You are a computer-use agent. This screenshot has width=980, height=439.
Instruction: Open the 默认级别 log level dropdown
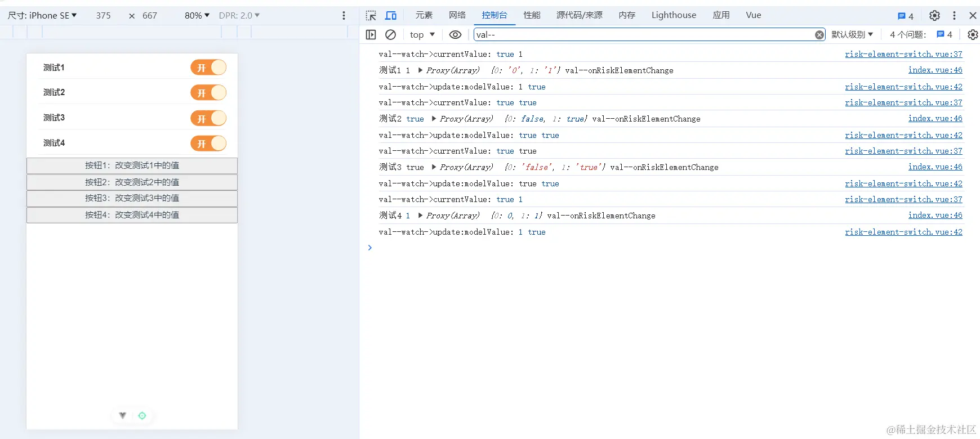pyautogui.click(x=852, y=35)
